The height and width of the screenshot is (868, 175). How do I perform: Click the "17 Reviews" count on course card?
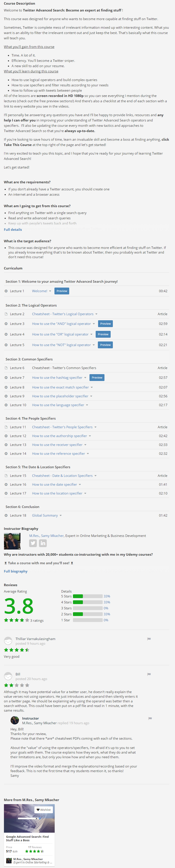click(x=35, y=847)
